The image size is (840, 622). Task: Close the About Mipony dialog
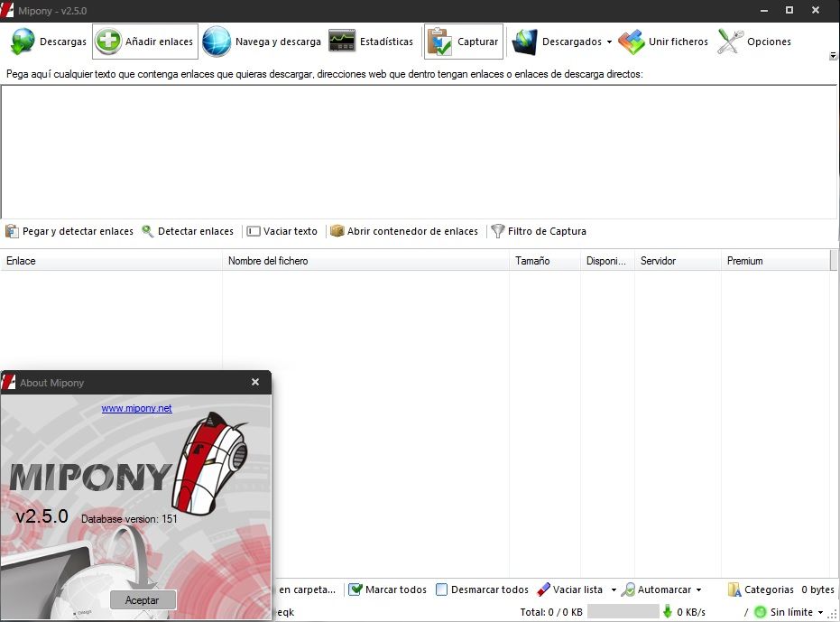(255, 382)
